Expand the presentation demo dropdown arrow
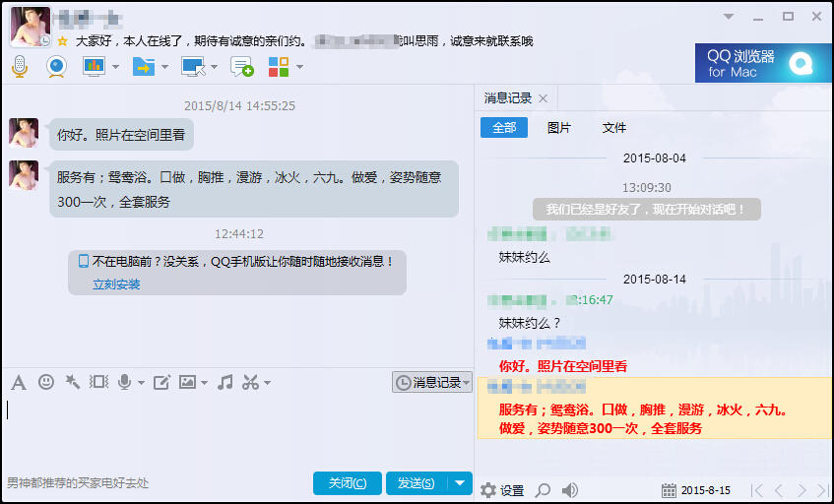The image size is (834, 504). tap(115, 67)
